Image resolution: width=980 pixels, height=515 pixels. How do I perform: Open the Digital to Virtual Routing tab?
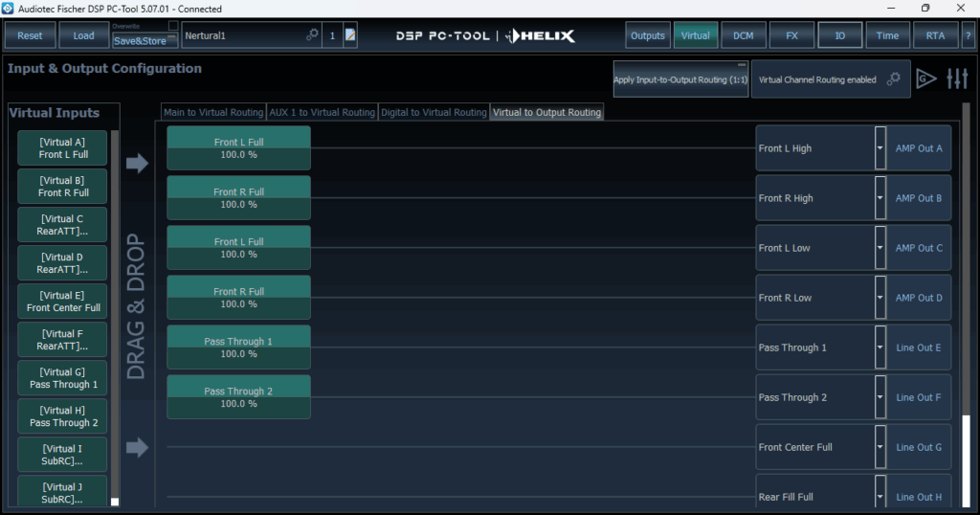click(434, 112)
